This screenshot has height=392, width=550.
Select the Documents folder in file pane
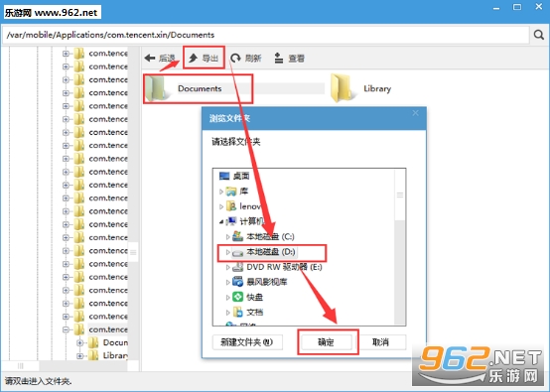[x=199, y=88]
